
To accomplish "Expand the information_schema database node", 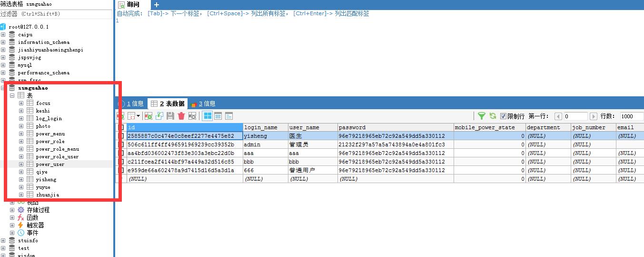I will click(x=3, y=42).
